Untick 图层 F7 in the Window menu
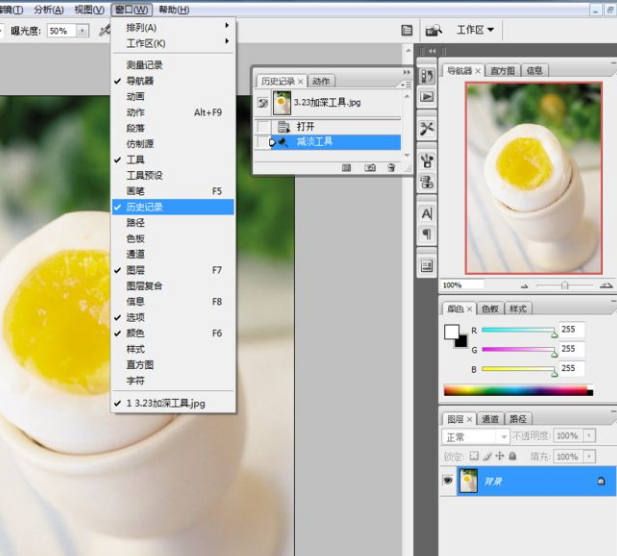Viewport: 617px width, 556px height. point(173,270)
